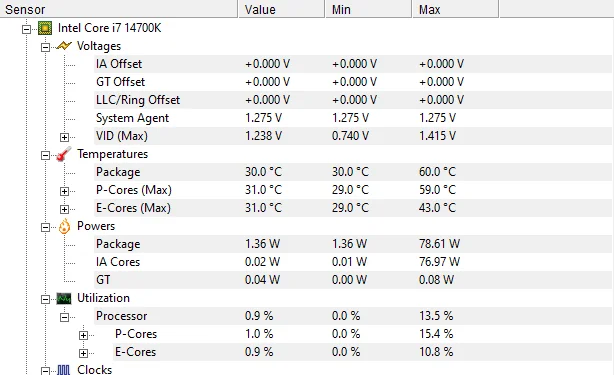Select the LLC/Ring Offset row
Screen dimensions: 614x375
(353, 100)
